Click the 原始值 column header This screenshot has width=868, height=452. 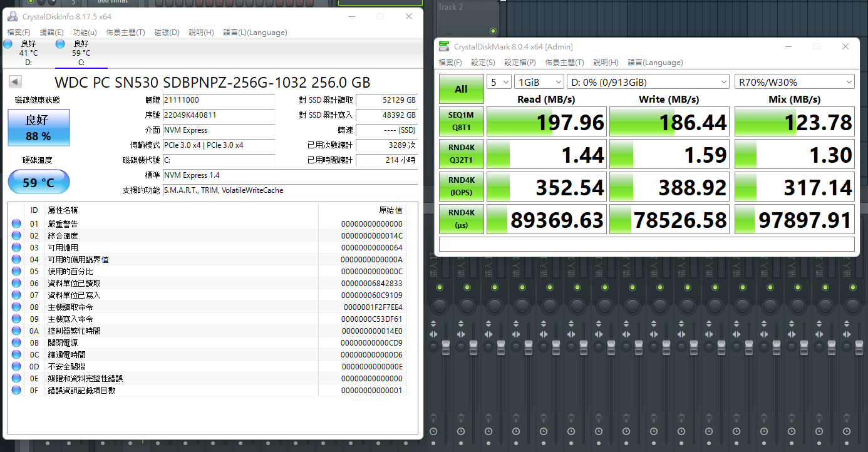pyautogui.click(x=391, y=210)
